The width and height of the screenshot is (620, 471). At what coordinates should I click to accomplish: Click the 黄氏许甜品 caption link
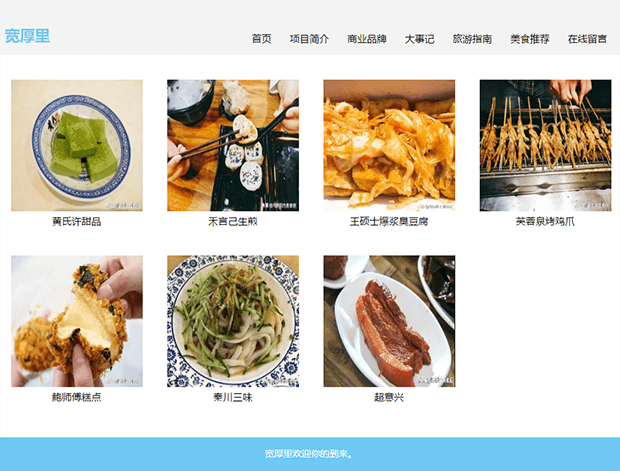pos(77,221)
